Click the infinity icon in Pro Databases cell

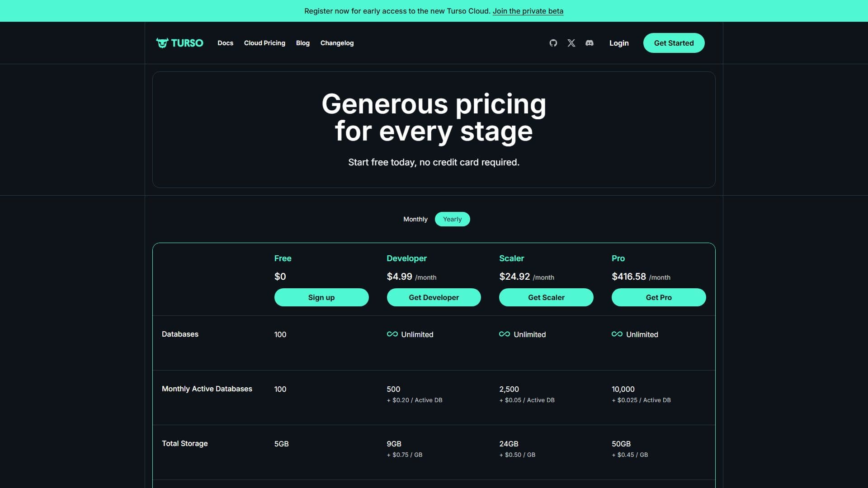coord(617,334)
